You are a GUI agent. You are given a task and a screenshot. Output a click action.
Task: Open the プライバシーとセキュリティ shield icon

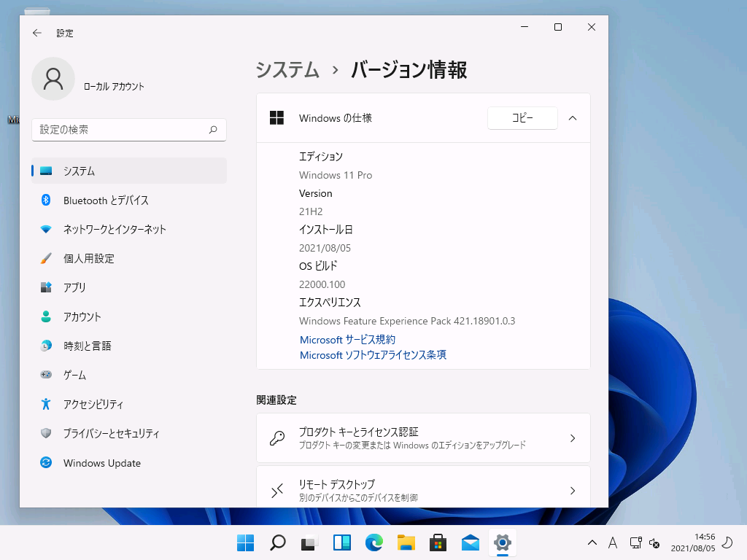(46, 433)
